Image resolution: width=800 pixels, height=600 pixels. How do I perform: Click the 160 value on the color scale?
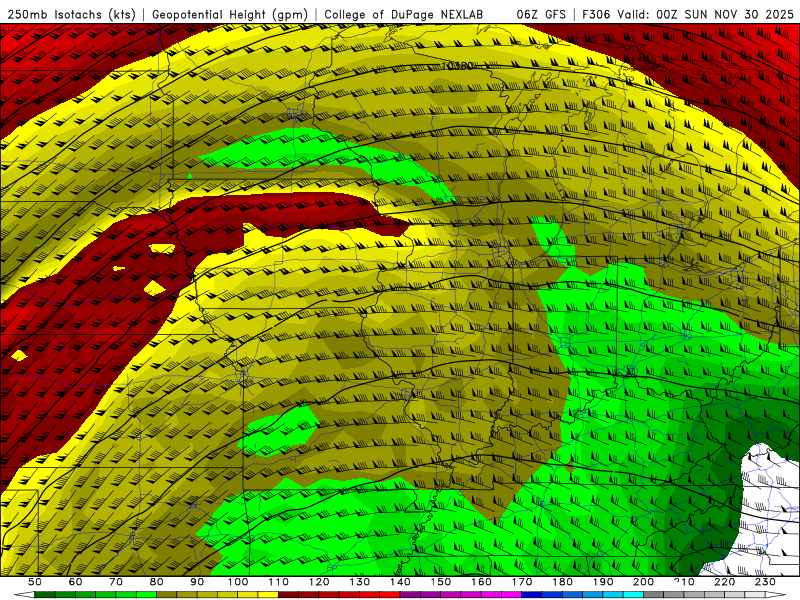pyautogui.click(x=481, y=582)
